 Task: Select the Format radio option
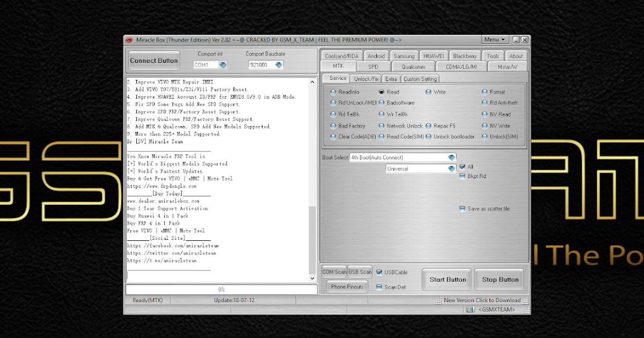pyautogui.click(x=493, y=92)
